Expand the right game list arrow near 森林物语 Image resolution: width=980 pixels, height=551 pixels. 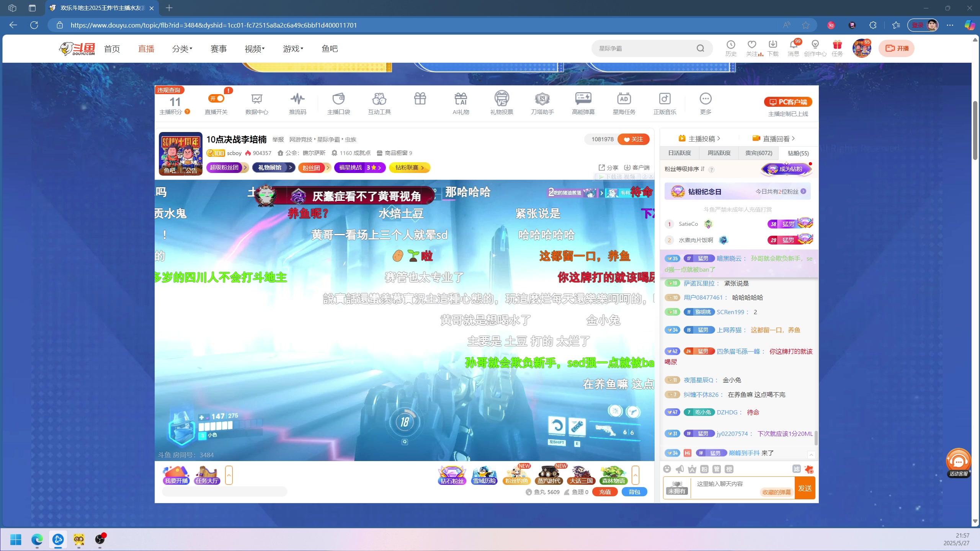click(635, 475)
